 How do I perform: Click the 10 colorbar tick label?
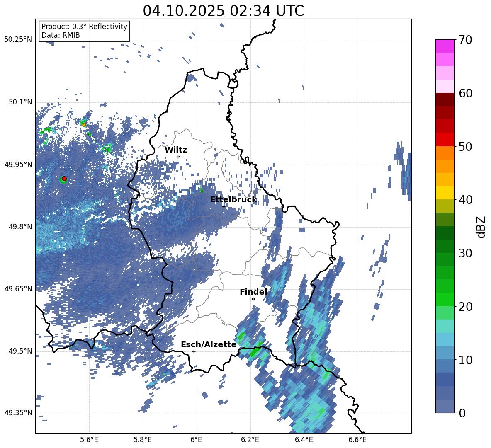click(x=465, y=360)
